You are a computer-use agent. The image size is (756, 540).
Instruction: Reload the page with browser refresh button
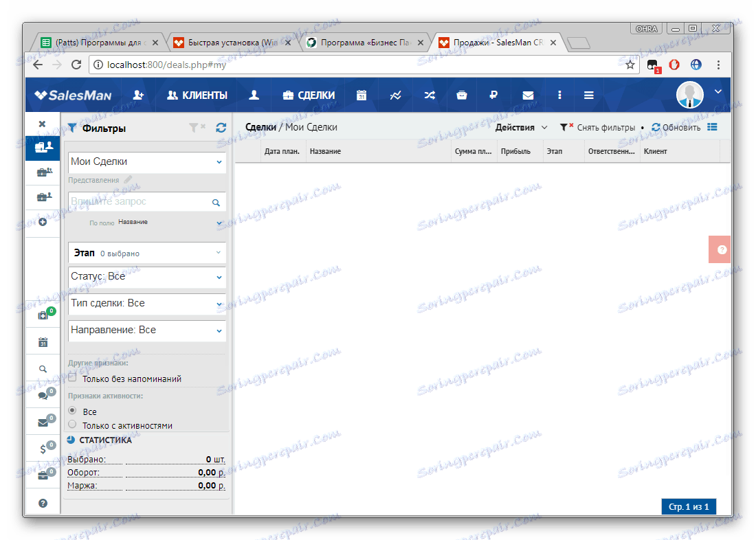point(76,65)
